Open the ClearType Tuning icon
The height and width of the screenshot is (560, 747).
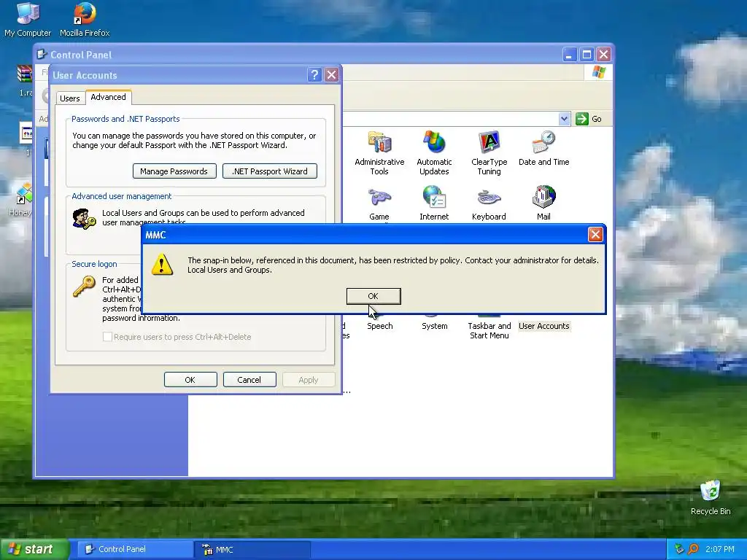[x=489, y=152]
